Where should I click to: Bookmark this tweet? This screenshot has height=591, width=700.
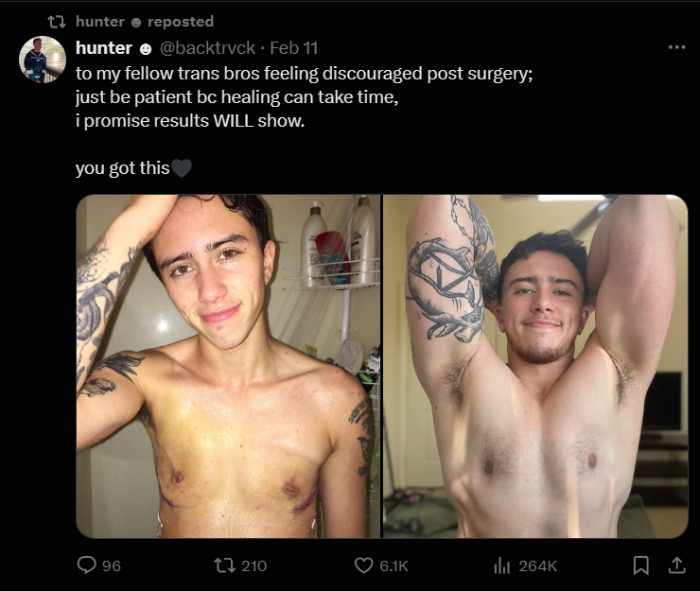tap(641, 565)
